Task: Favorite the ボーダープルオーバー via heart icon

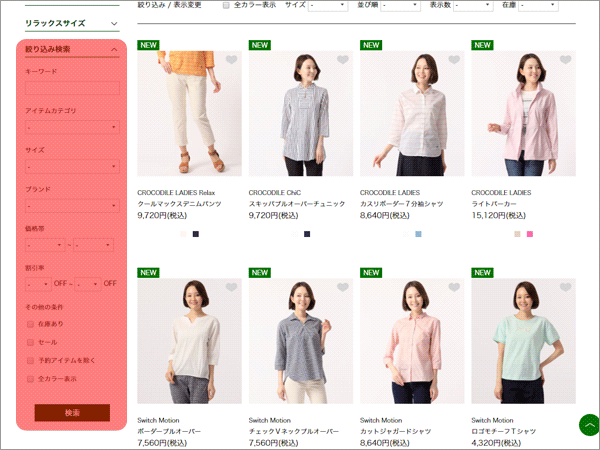Action: [x=231, y=287]
